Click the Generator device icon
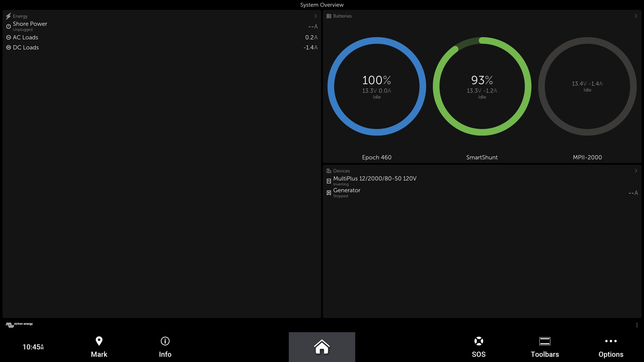The image size is (644, 362). tap(329, 193)
